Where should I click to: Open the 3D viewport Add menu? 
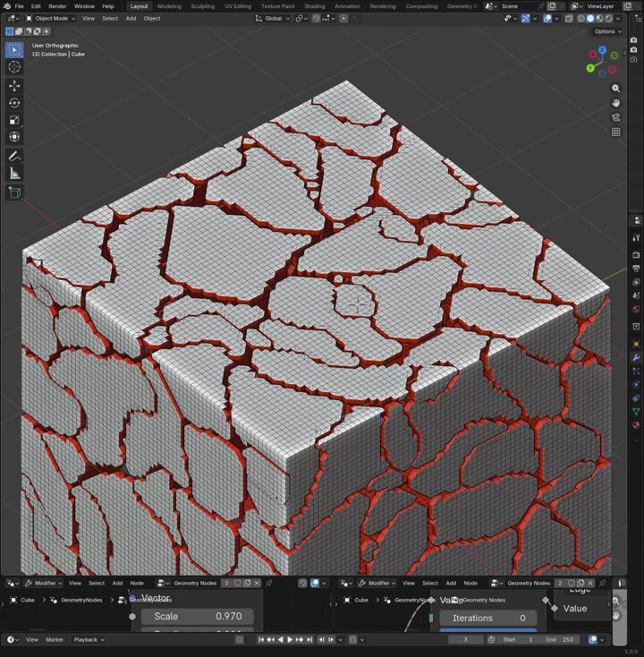coord(131,19)
